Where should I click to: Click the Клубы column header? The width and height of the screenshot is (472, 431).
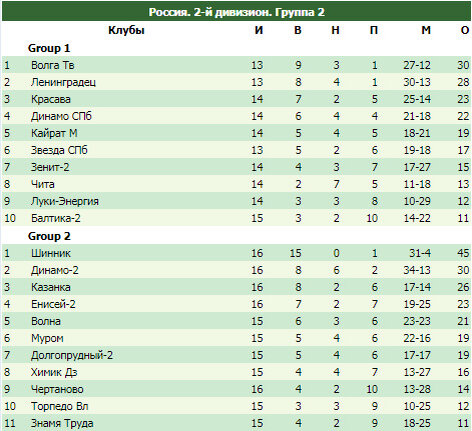click(126, 30)
